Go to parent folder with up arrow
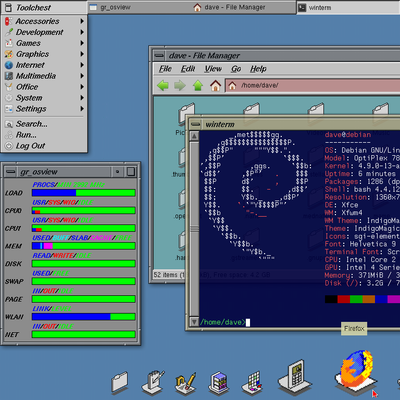 pyautogui.click(x=198, y=86)
